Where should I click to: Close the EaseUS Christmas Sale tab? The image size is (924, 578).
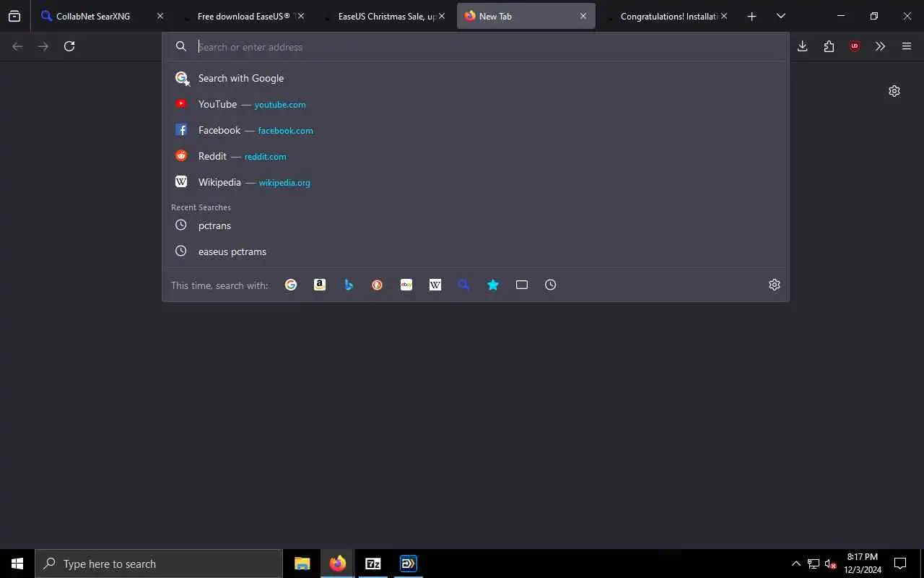[442, 16]
